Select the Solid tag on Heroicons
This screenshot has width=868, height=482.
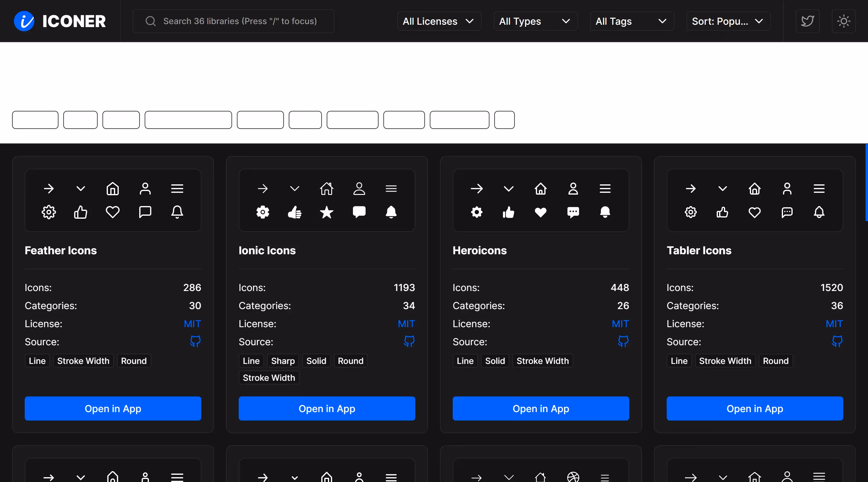coord(495,361)
